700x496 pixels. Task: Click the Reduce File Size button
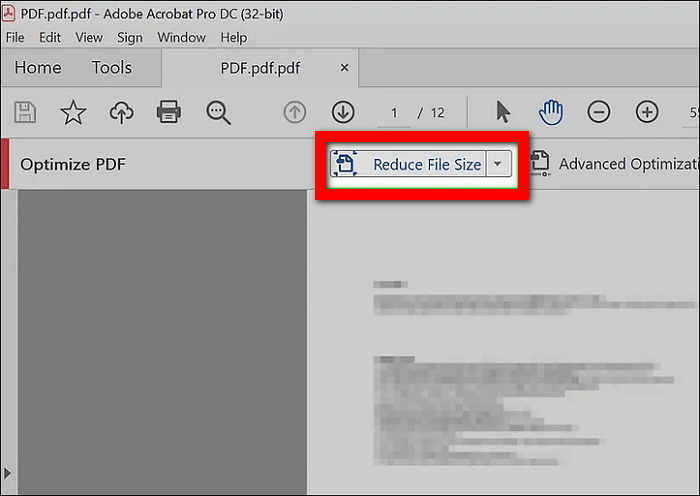[408, 164]
